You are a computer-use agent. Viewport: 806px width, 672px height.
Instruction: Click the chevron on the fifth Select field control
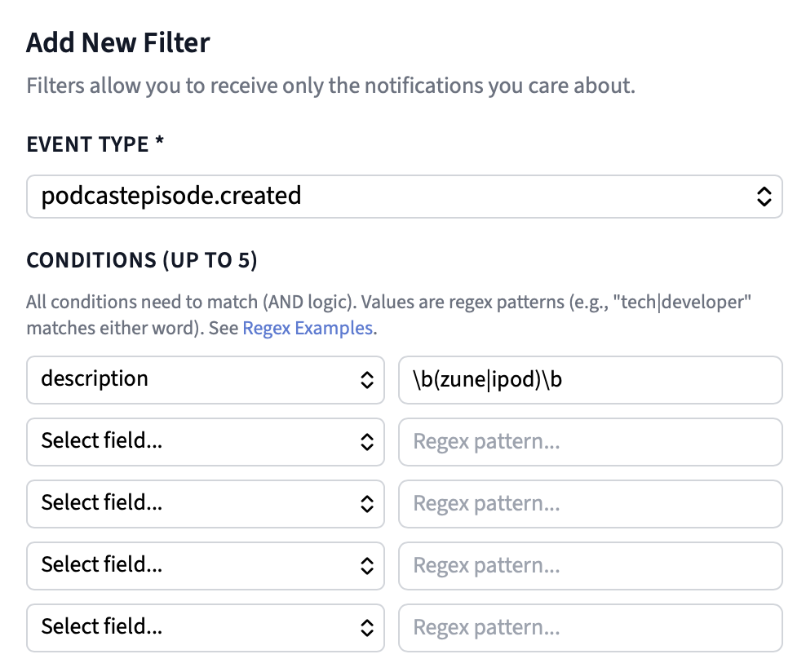tap(368, 627)
